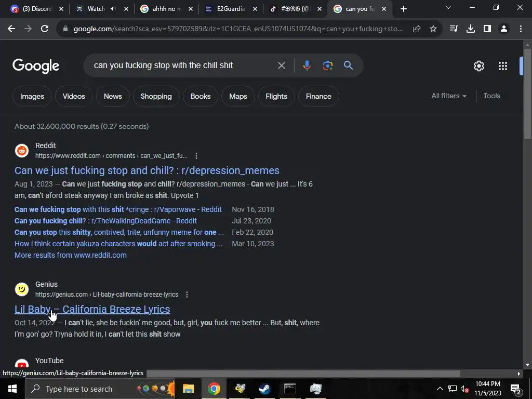Filter results by Books
532x399 pixels.
201,96
